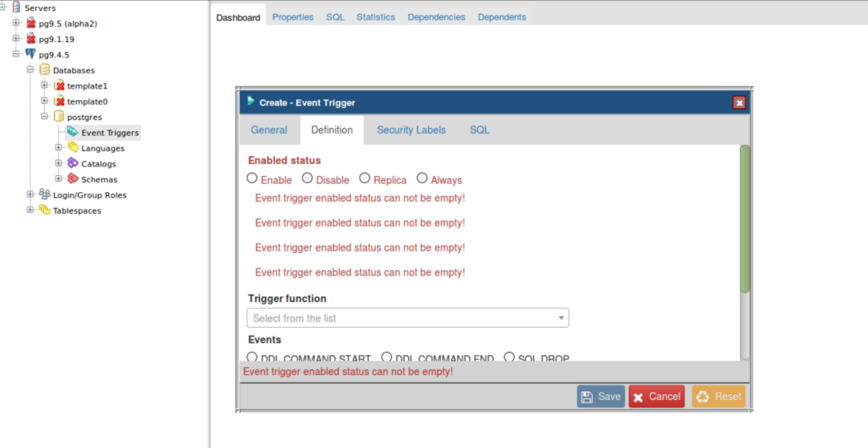
Task: Select the Event Triggers node icon
Action: point(72,132)
